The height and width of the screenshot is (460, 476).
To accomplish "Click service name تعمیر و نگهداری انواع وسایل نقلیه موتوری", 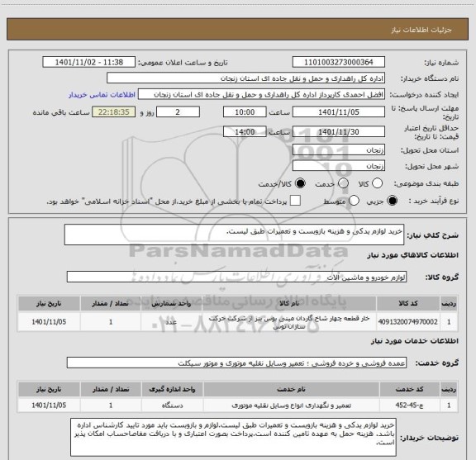I will (x=291, y=405).
